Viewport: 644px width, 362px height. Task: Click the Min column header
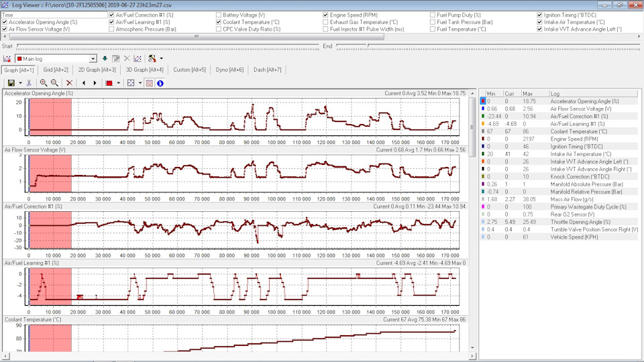(x=494, y=94)
